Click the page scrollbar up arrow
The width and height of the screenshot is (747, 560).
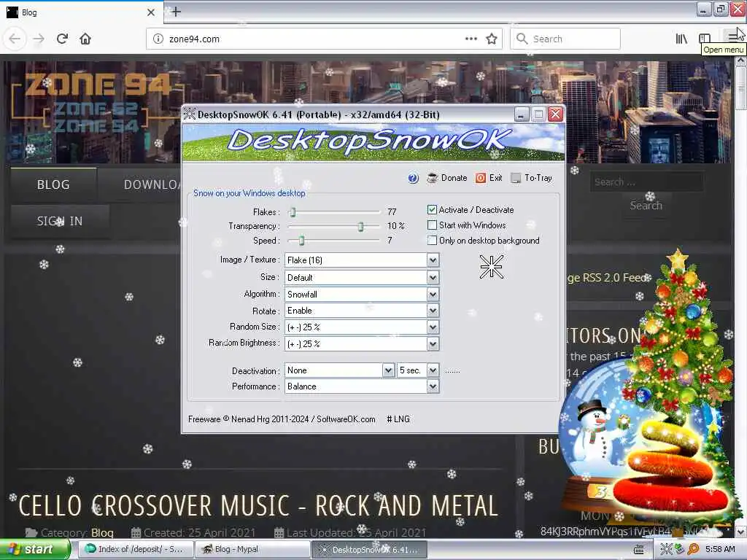(741, 61)
